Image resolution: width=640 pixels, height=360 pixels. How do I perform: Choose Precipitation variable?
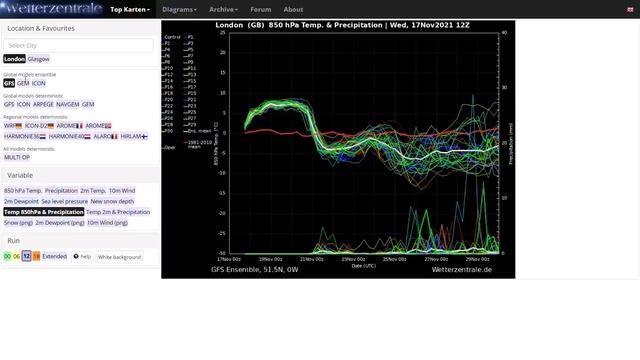[61, 191]
